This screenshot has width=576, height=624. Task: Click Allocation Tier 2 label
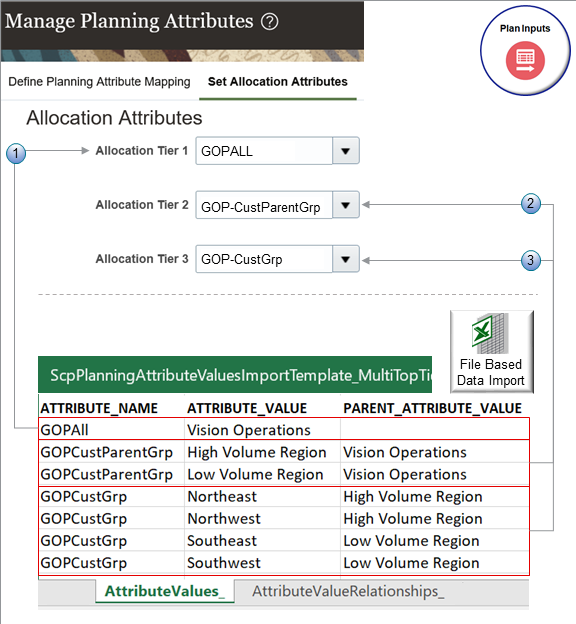(x=142, y=205)
